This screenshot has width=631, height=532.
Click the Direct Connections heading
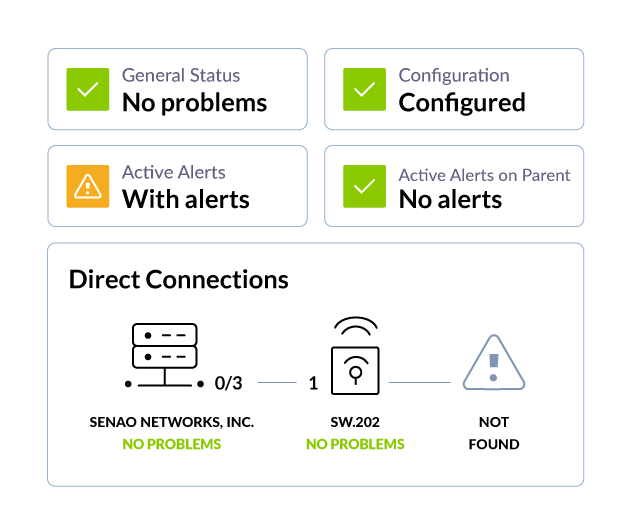(x=179, y=279)
